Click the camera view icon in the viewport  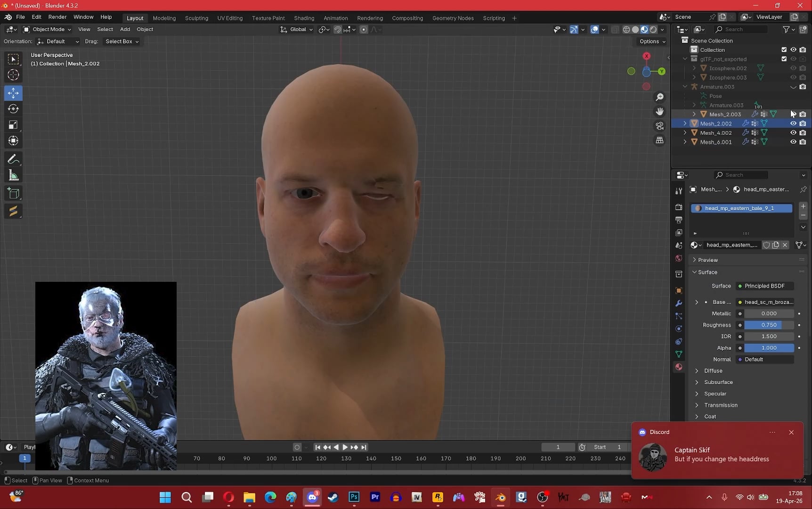tap(660, 126)
